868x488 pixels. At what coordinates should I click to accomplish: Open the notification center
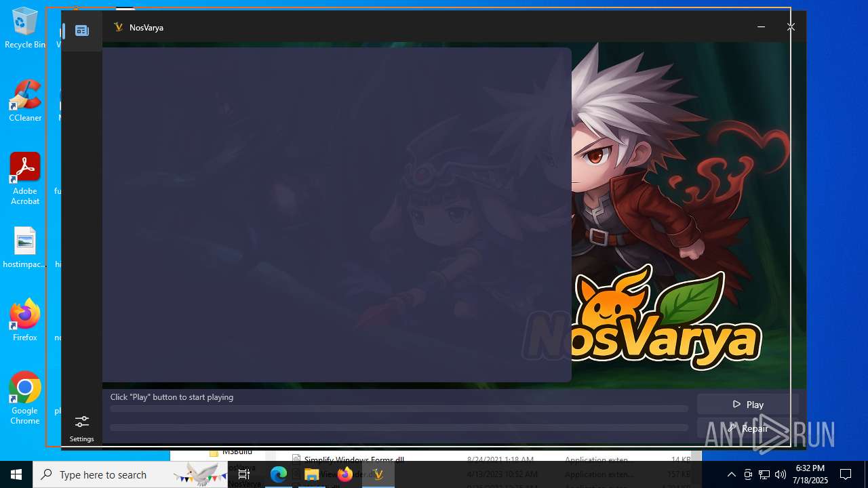click(x=846, y=474)
